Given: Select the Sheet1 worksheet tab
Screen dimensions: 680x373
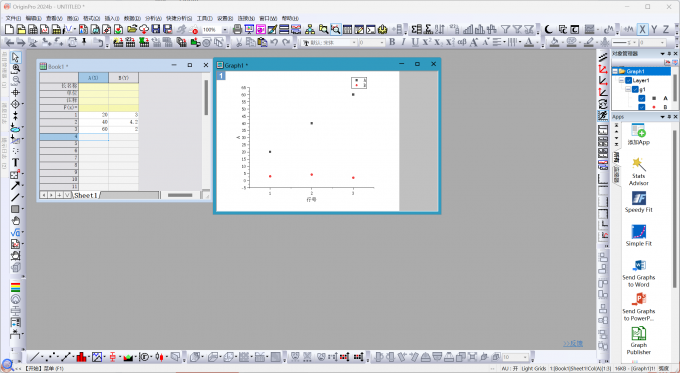Looking at the screenshot, I should [85, 195].
